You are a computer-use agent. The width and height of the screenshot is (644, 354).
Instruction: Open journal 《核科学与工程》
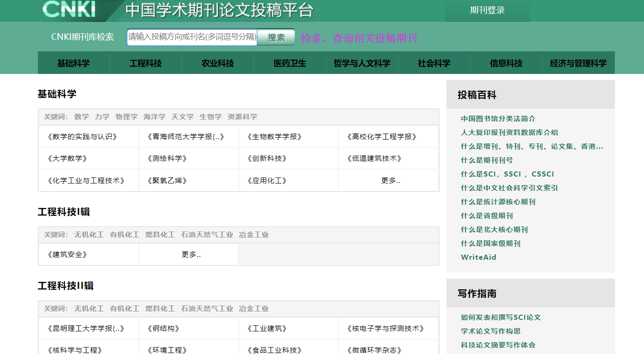[75, 350]
